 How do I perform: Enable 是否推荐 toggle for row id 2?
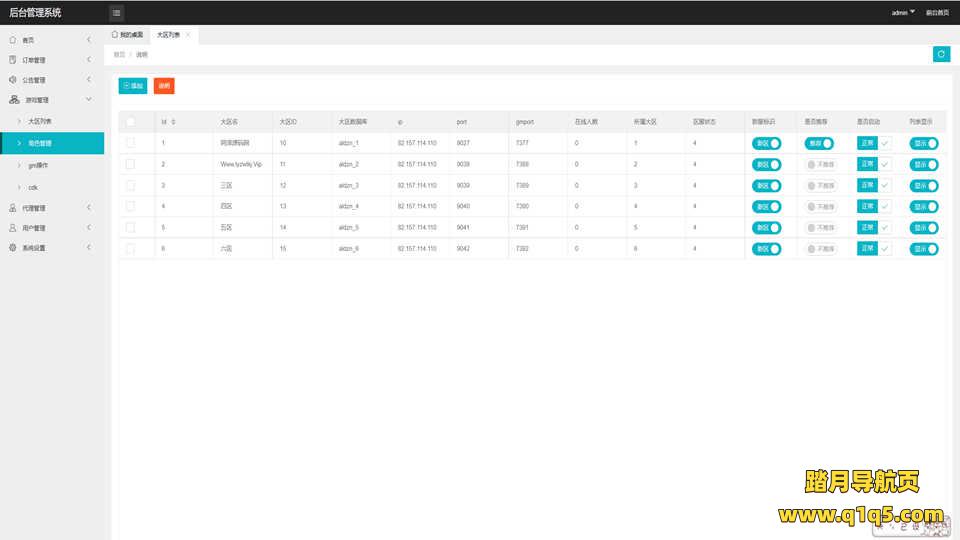tap(820, 164)
